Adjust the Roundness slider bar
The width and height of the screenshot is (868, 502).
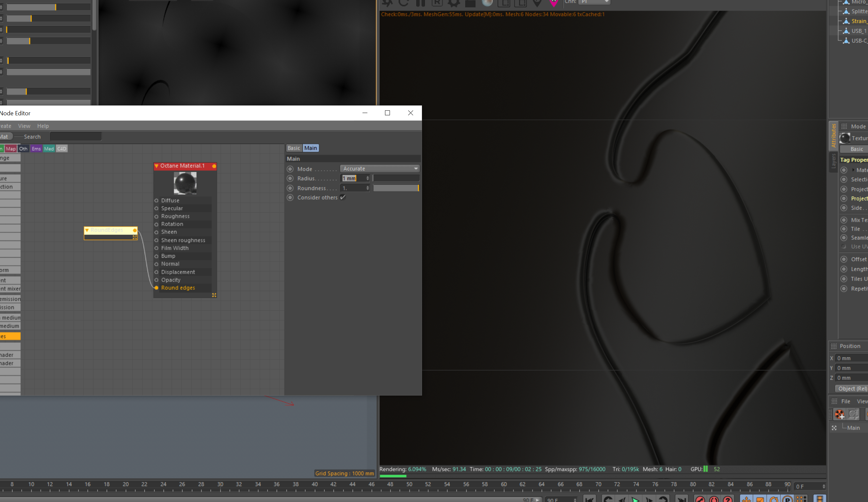click(x=396, y=188)
